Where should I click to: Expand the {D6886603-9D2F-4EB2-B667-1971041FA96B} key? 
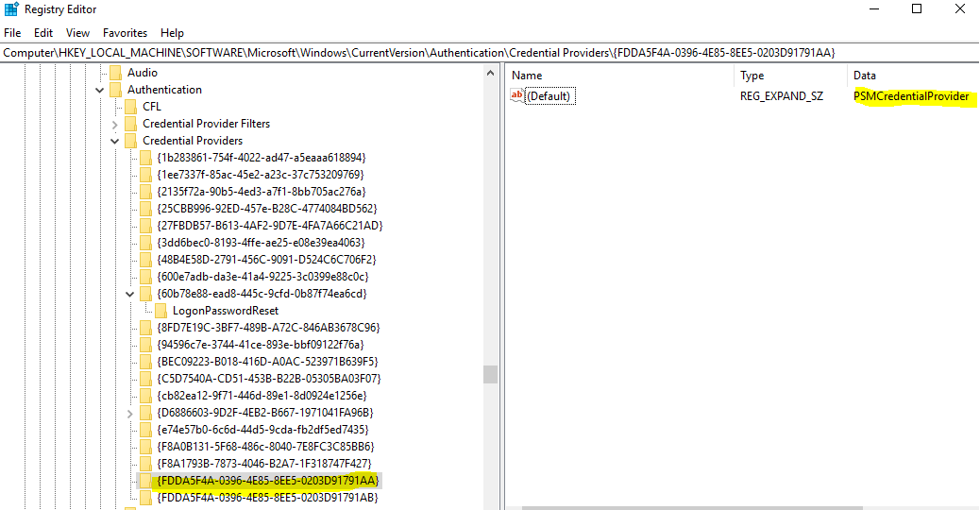pos(130,413)
